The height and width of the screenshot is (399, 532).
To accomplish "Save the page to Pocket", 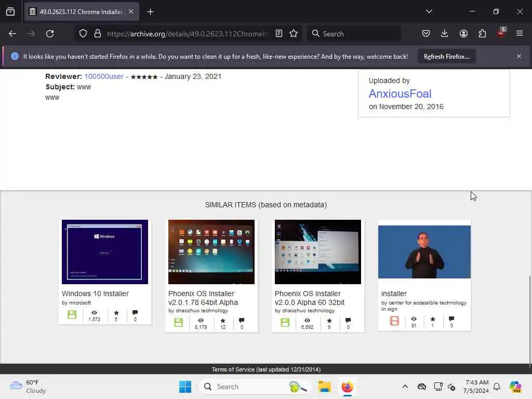I will [x=426, y=34].
